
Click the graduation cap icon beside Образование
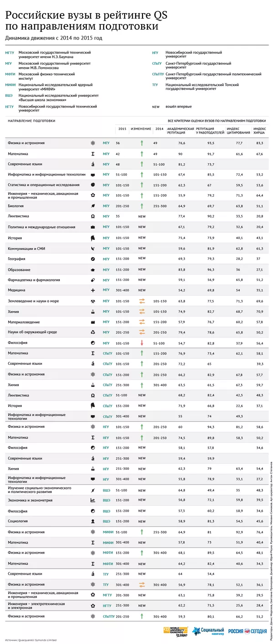tap(93, 270)
